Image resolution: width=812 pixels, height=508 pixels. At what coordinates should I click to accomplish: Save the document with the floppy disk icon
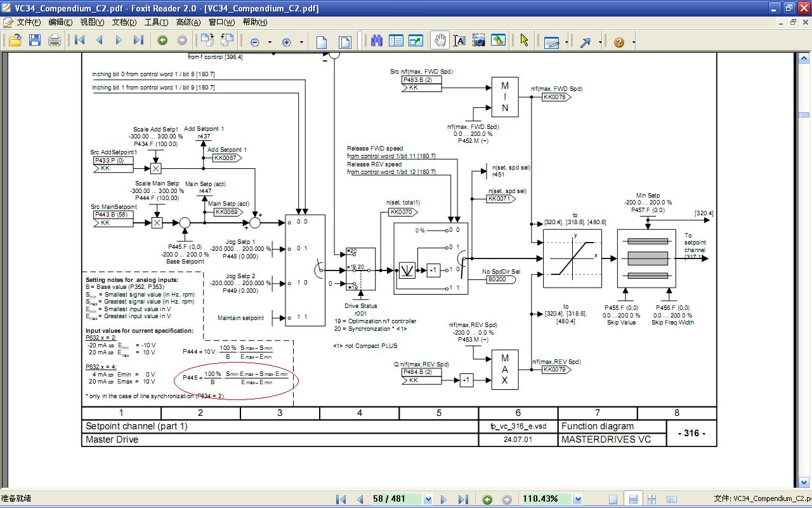(x=35, y=41)
